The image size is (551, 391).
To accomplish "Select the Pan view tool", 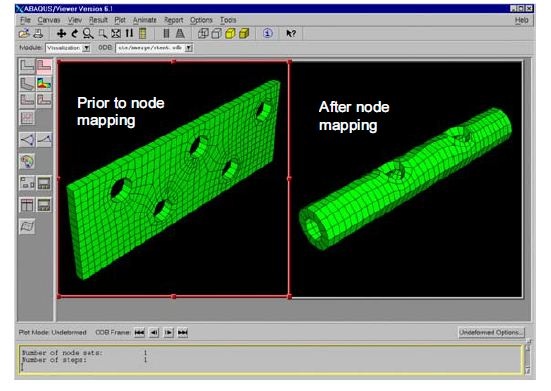I will [x=61, y=33].
